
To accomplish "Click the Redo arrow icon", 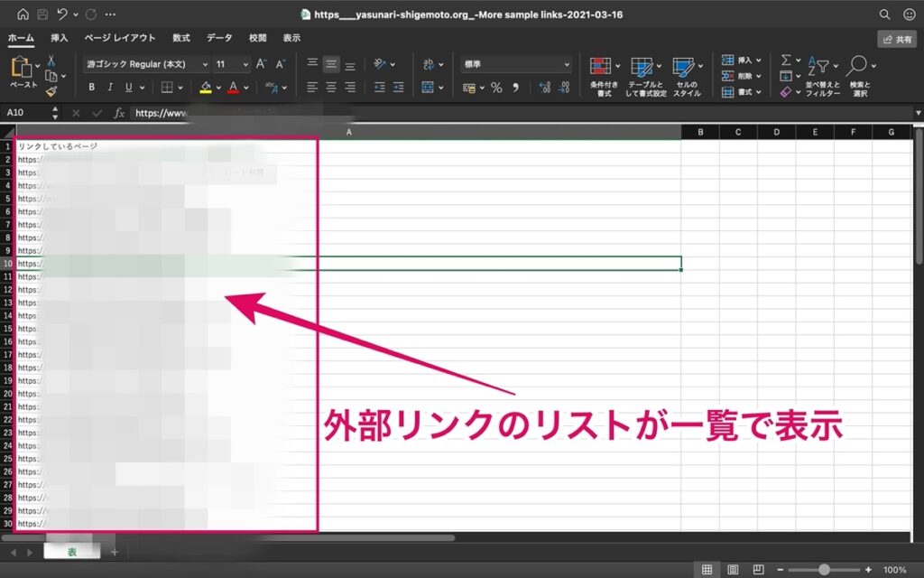I will point(91,14).
